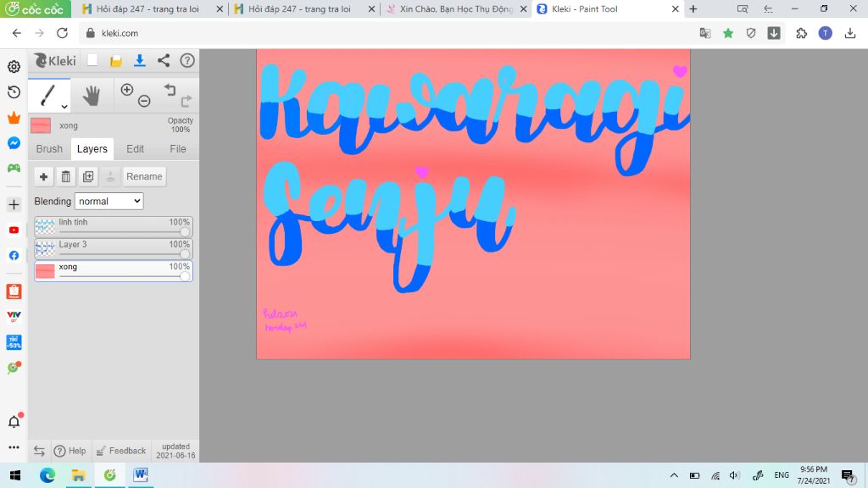This screenshot has height=488, width=868.
Task: Adjust Layer 3 opacity slider
Action: [x=184, y=254]
